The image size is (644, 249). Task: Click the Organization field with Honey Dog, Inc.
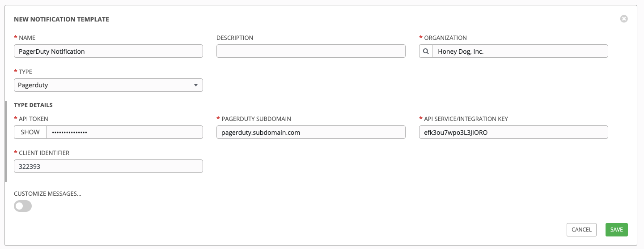[x=520, y=51]
